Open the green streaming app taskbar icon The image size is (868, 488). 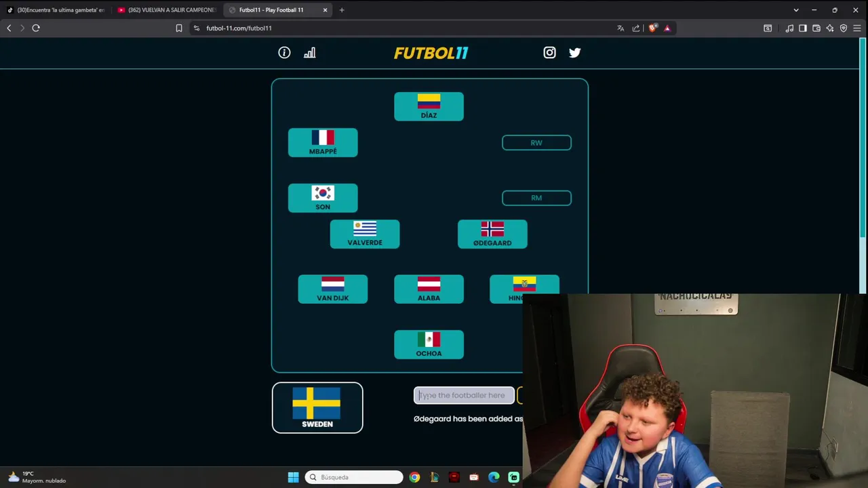[513, 477]
